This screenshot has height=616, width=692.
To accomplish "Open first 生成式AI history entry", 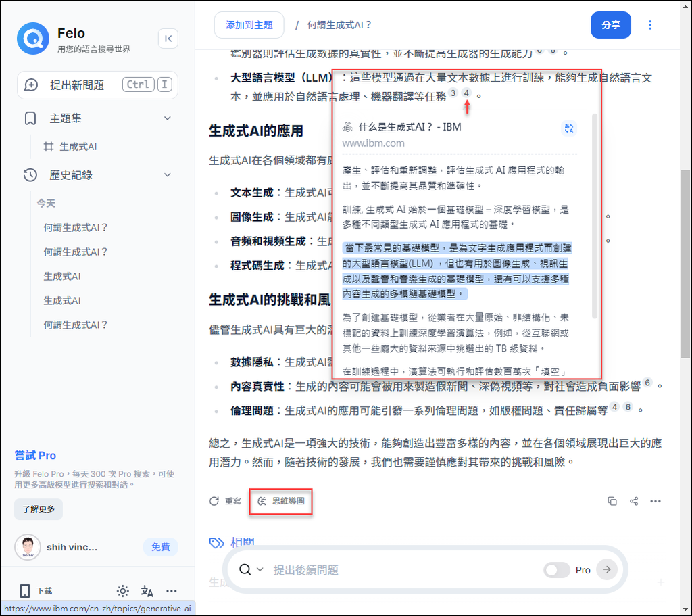I will pyautogui.click(x=61, y=277).
